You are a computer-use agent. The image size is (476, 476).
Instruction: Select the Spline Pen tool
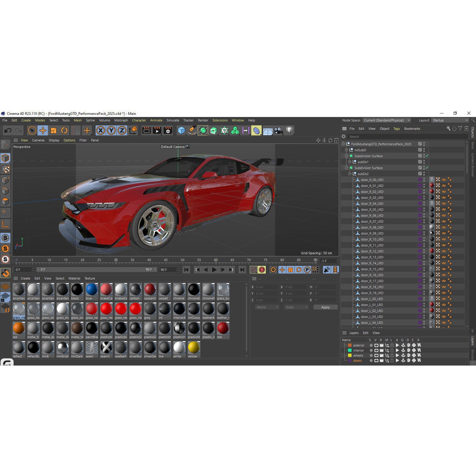(192, 130)
